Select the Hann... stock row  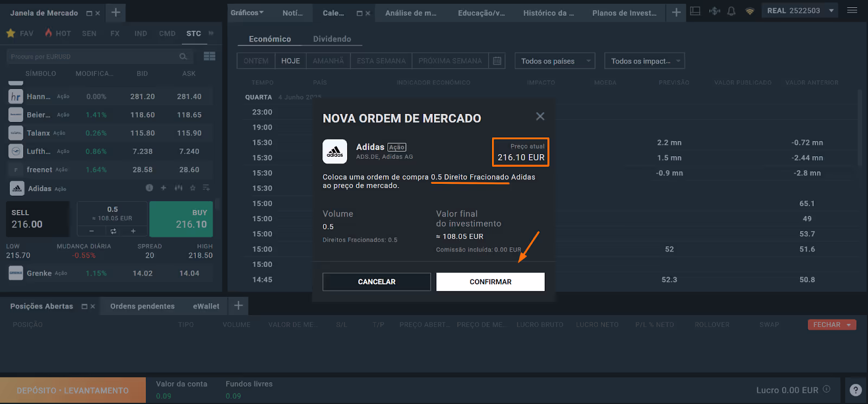[x=110, y=97]
